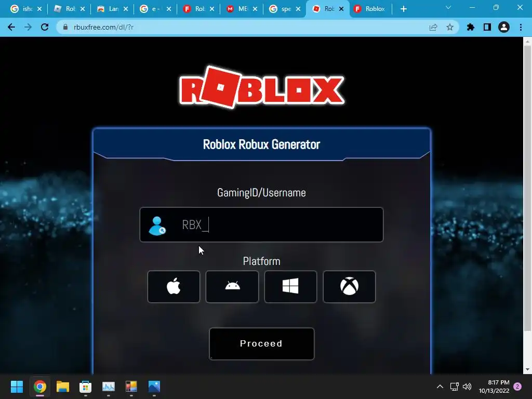Show hidden system tray icons chevron
This screenshot has height=399, width=532.
(440, 387)
